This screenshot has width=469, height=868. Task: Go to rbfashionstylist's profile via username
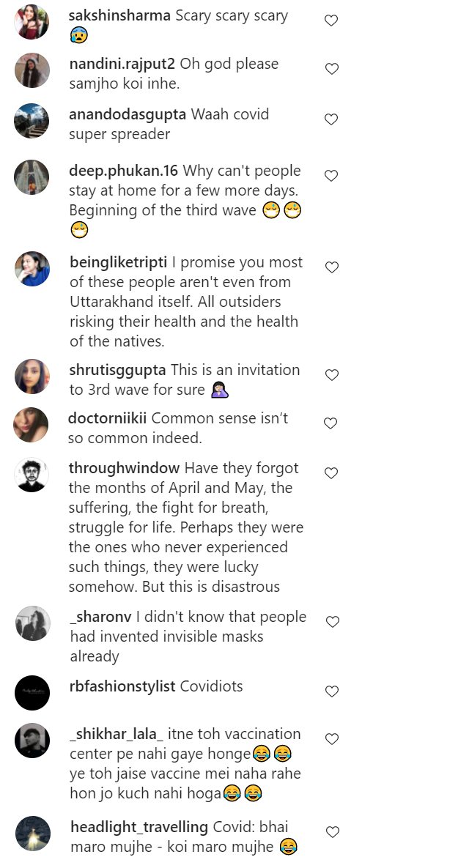[123, 686]
